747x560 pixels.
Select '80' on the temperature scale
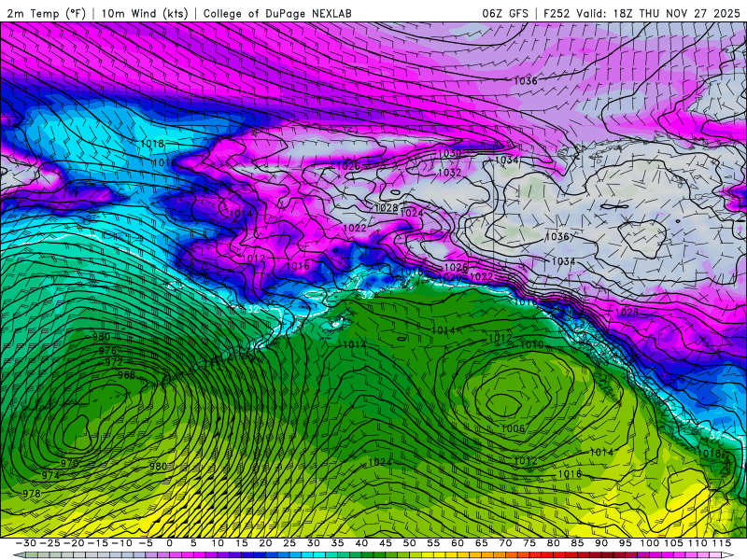[x=554, y=543]
